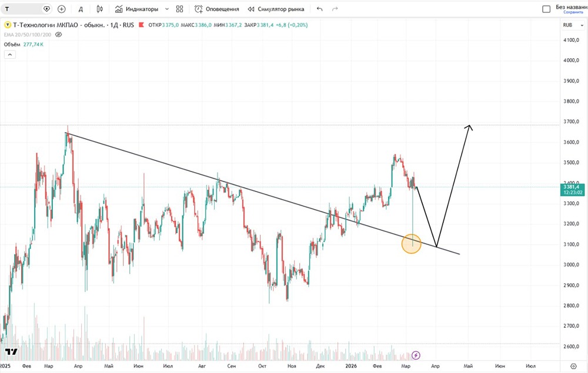Expand the chevron next to Индикаторы
588x373 pixels.
[167, 9]
